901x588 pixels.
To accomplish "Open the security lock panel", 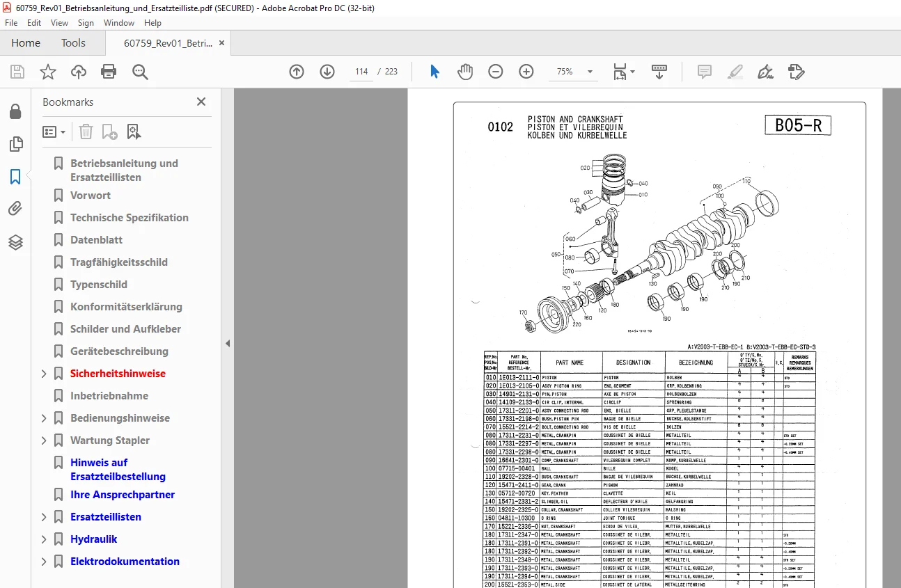I will click(15, 112).
